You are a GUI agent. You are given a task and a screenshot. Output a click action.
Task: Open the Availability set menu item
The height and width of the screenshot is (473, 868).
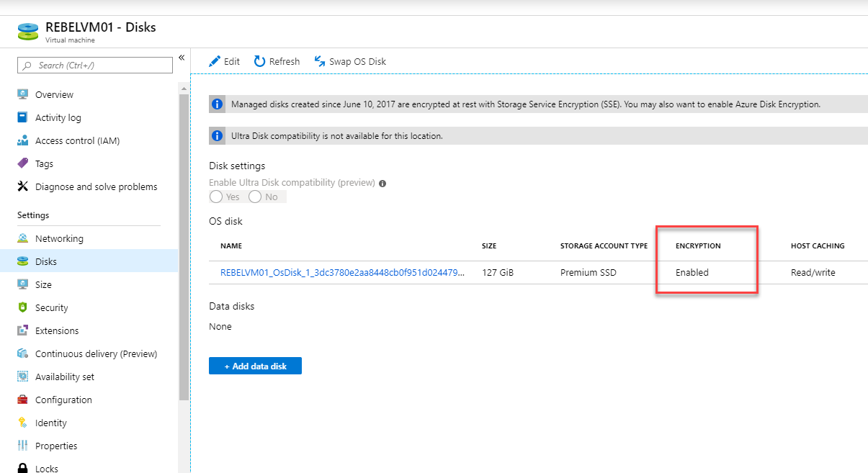[65, 377]
